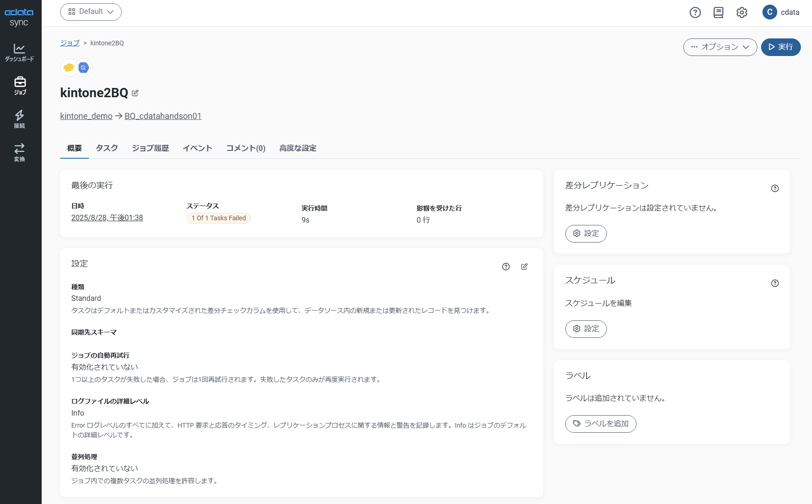Screen dimensions: 812x504
Task: Click the 1 Of 1 Tasks Failed badge
Action: click(x=219, y=218)
